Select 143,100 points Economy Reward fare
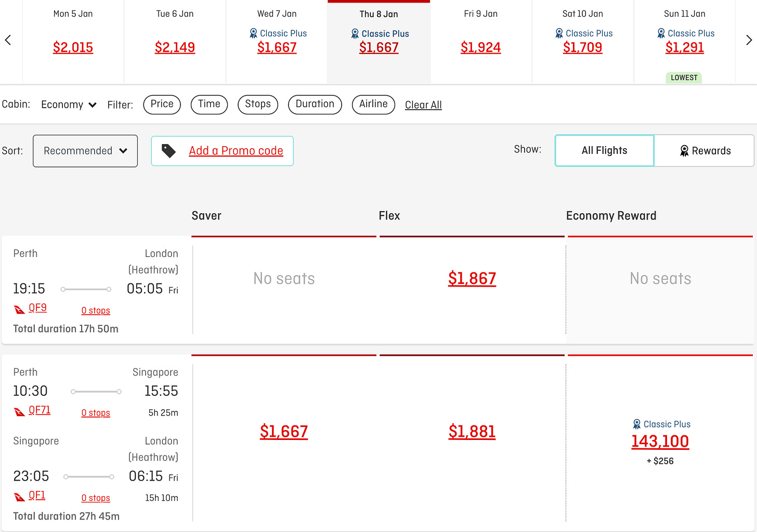 point(660,442)
